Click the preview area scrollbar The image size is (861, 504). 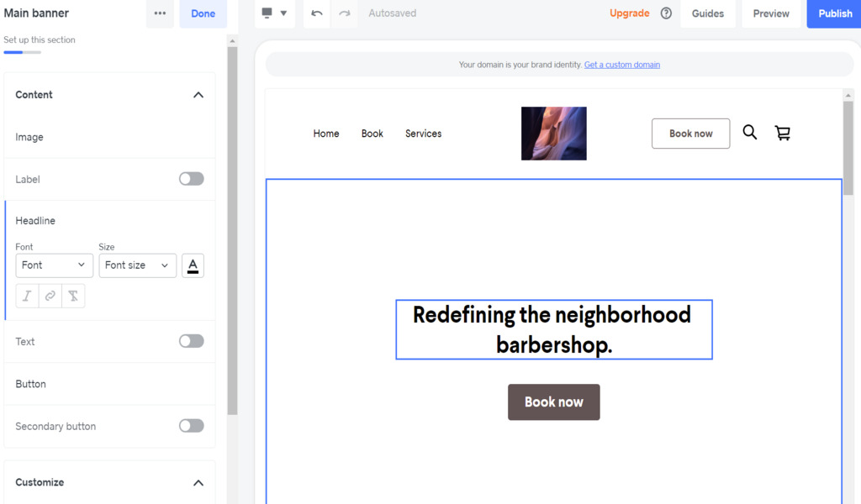(x=848, y=148)
